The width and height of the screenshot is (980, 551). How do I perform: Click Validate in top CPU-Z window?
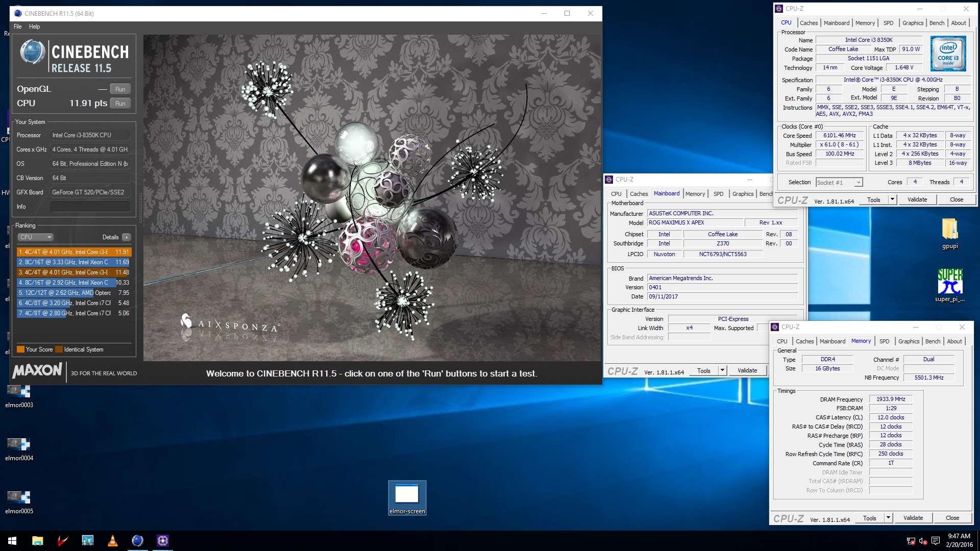(x=917, y=200)
